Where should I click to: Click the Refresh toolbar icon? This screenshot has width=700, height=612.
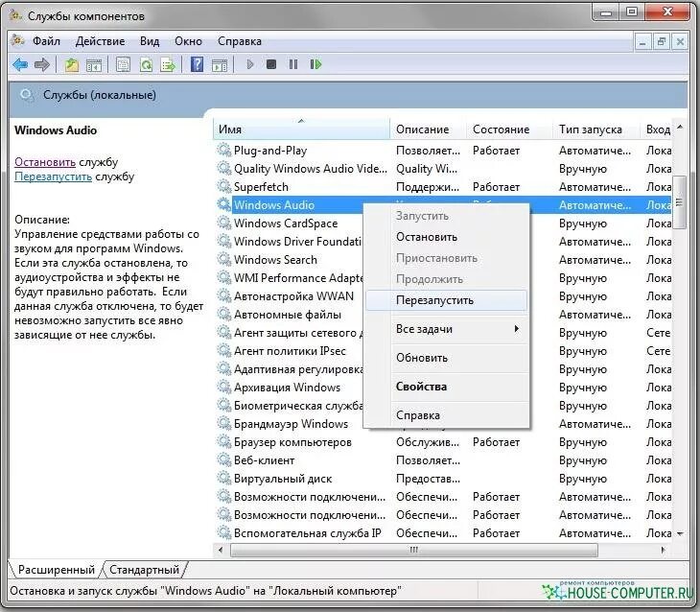coord(146,65)
